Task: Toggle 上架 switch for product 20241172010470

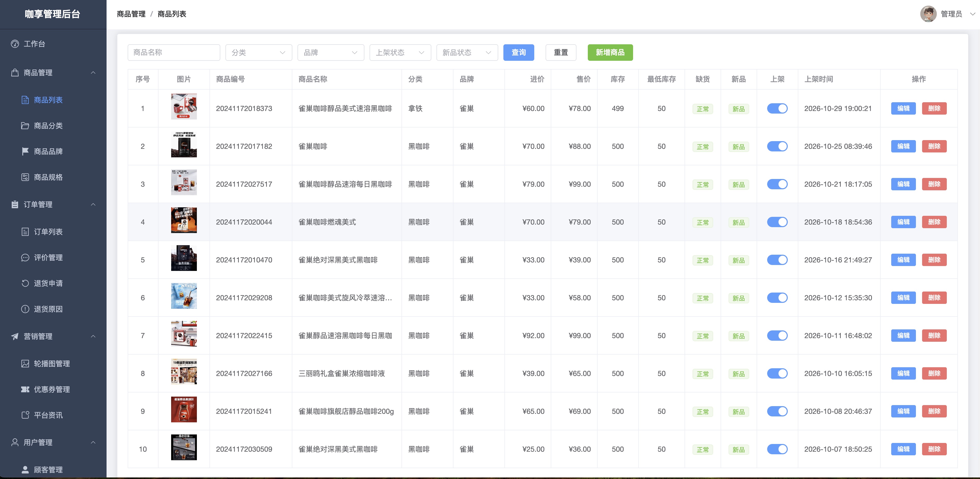Action: [x=777, y=260]
